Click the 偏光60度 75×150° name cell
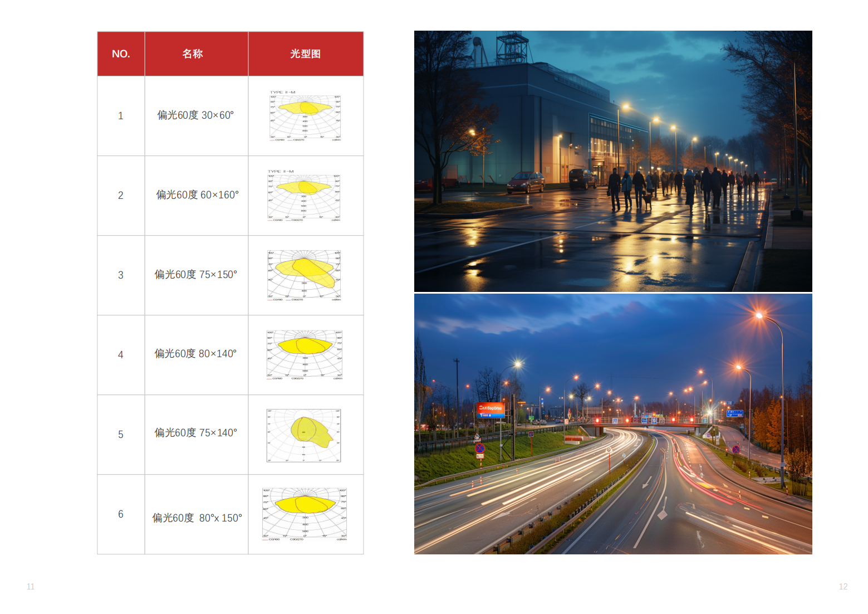868x614 pixels. pyautogui.click(x=195, y=275)
